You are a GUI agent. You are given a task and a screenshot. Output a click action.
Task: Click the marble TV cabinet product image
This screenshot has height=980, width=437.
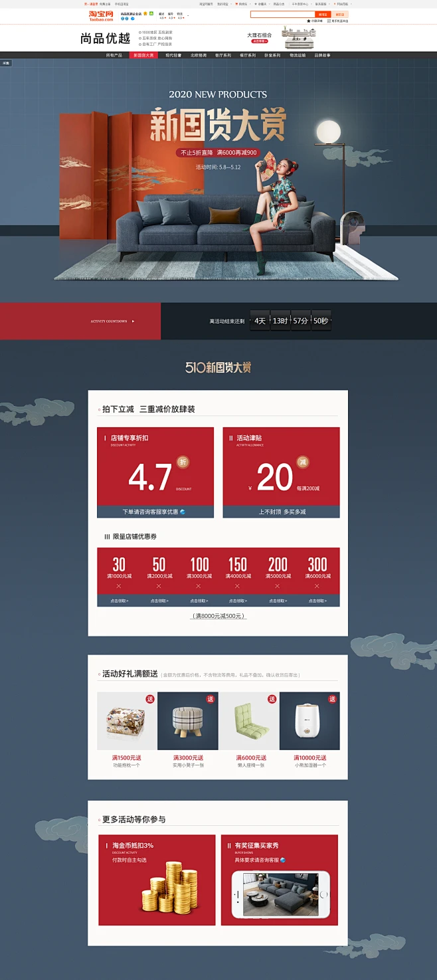tap(299, 37)
